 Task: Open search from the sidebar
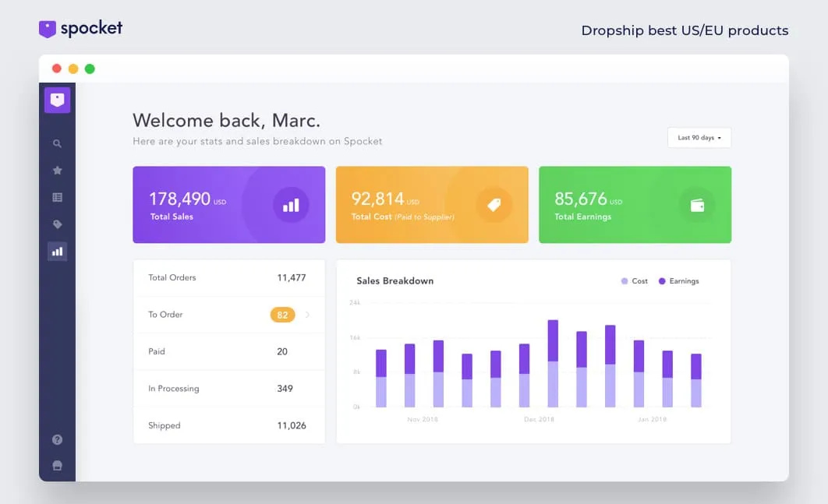[x=57, y=143]
